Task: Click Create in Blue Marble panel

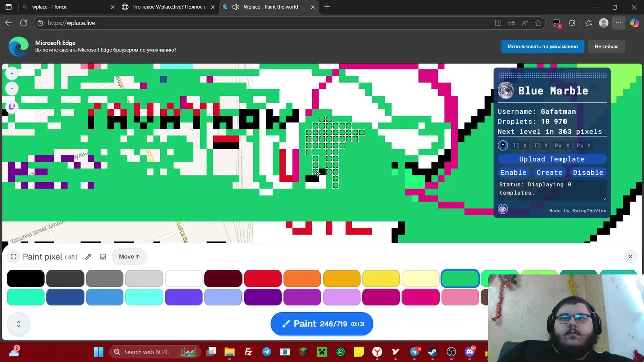Action: coord(549,172)
